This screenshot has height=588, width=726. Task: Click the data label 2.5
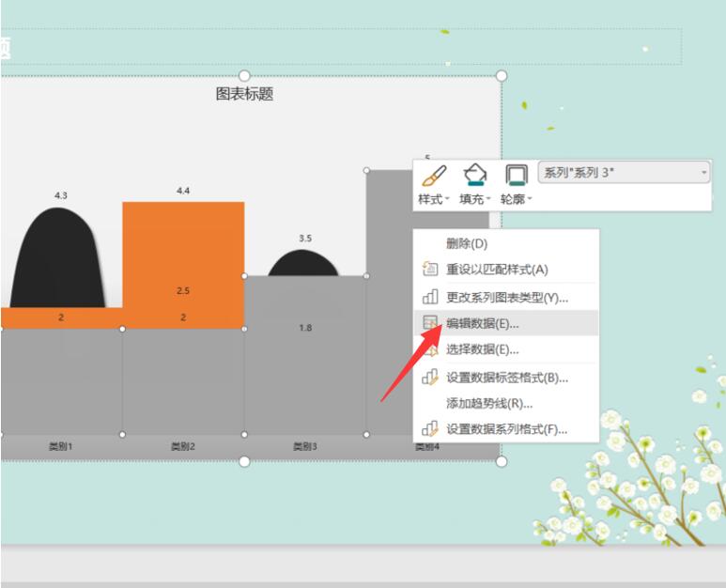(x=183, y=291)
